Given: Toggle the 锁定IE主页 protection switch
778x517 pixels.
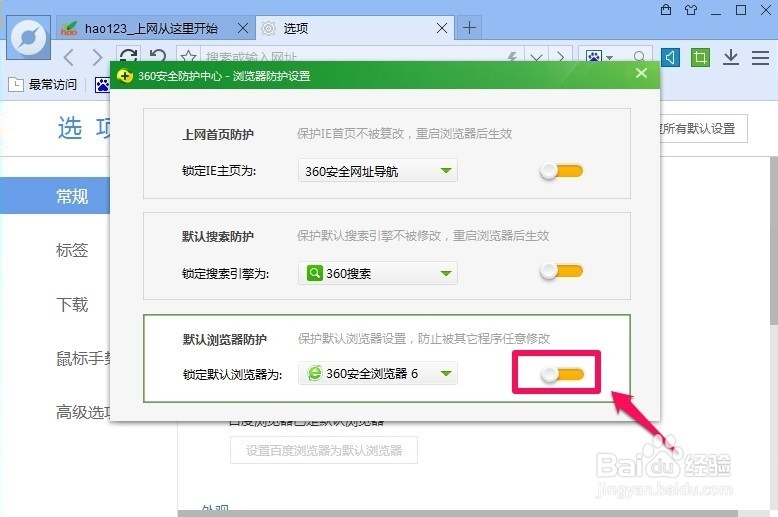Looking at the screenshot, I should (x=561, y=171).
